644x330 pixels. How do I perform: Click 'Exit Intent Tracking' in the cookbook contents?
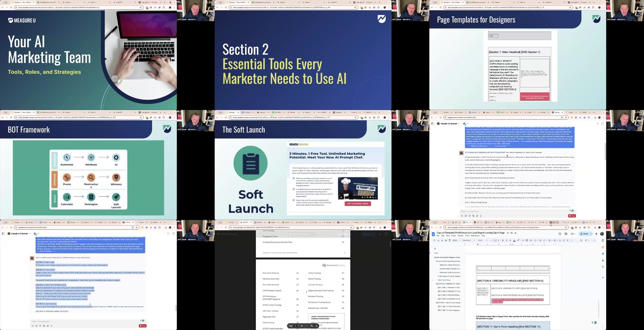[x=271, y=273]
